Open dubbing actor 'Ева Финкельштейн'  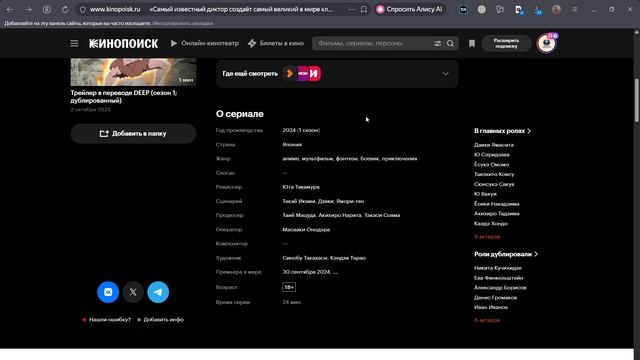[498, 278]
